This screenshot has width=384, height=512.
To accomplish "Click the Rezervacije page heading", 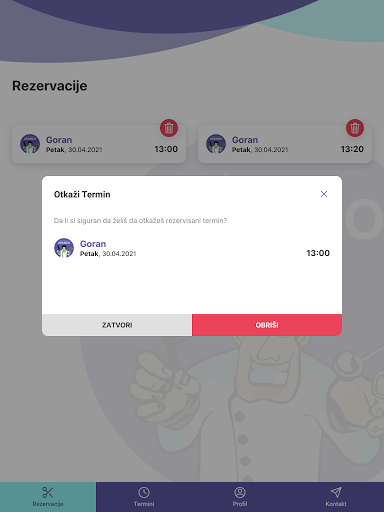I will coord(50,86).
